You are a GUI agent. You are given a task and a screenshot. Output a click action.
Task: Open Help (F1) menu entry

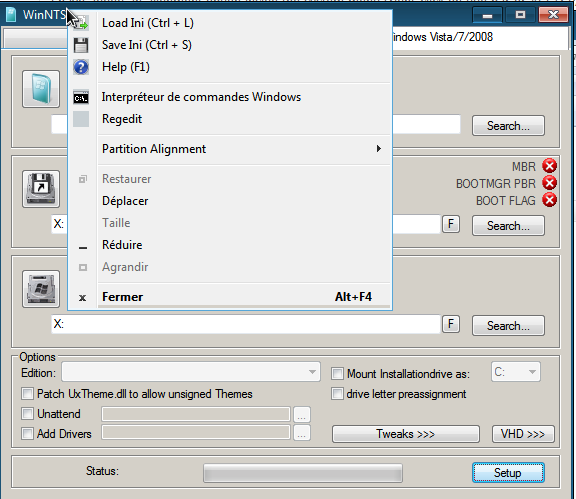coord(230,67)
